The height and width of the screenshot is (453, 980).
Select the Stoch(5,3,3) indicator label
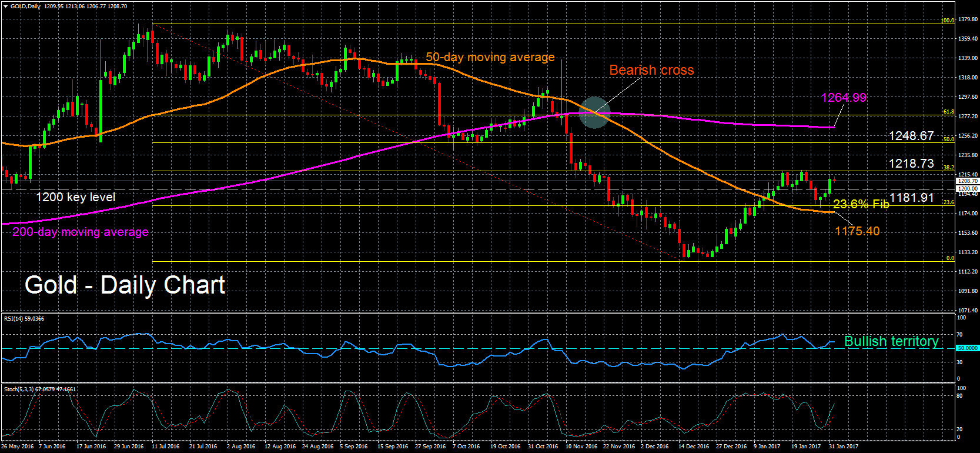(x=40, y=389)
